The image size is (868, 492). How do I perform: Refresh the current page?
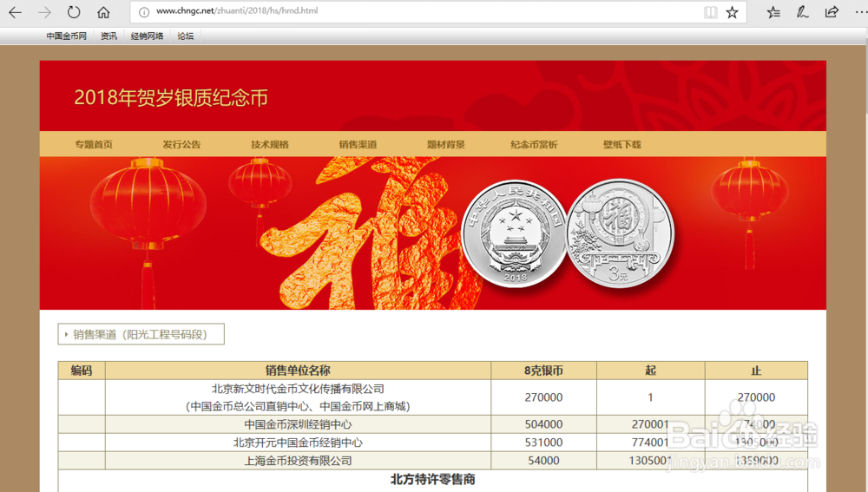[x=74, y=12]
